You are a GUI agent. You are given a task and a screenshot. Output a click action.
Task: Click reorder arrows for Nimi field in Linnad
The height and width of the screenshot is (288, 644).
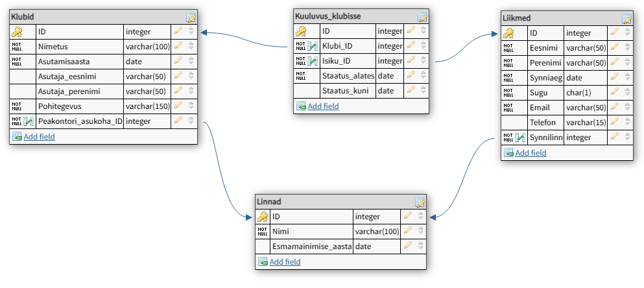(420, 232)
